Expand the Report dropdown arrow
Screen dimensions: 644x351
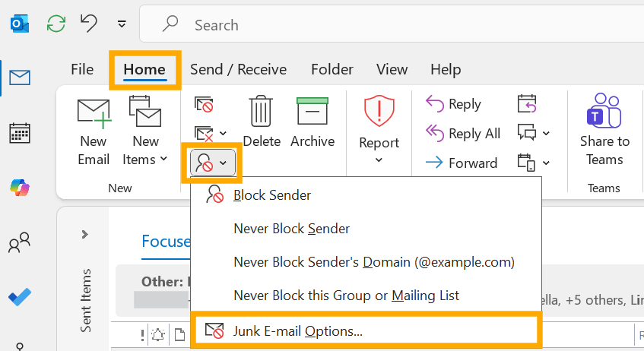(x=379, y=160)
